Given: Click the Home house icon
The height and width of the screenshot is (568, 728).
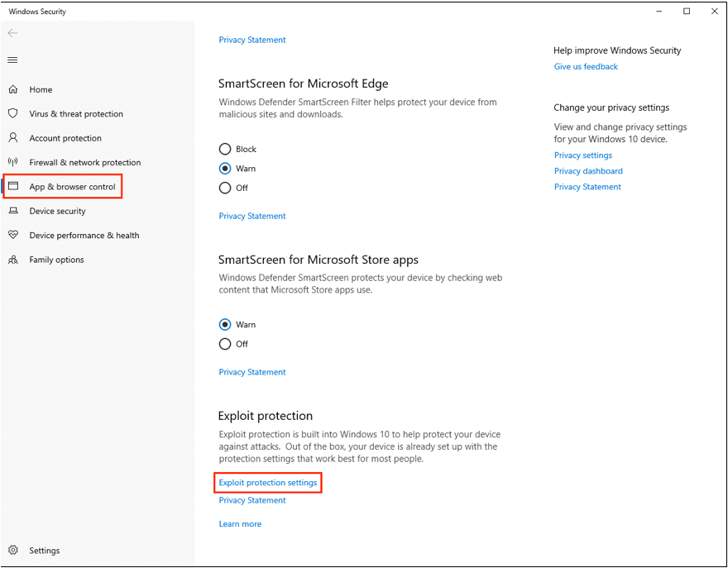Looking at the screenshot, I should tap(13, 89).
